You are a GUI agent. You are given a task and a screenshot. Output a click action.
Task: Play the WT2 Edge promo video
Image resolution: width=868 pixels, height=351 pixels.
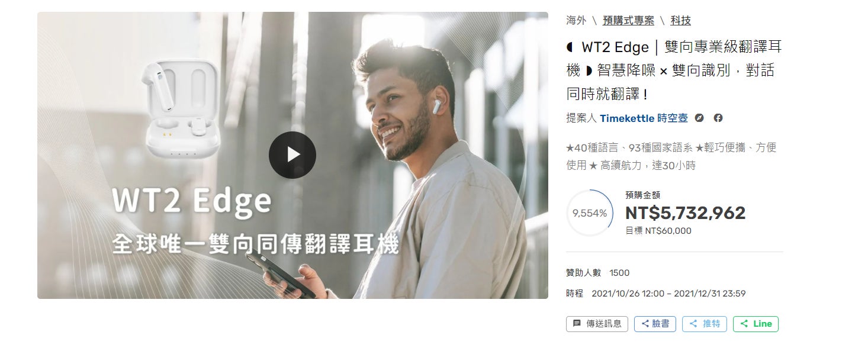click(x=292, y=155)
